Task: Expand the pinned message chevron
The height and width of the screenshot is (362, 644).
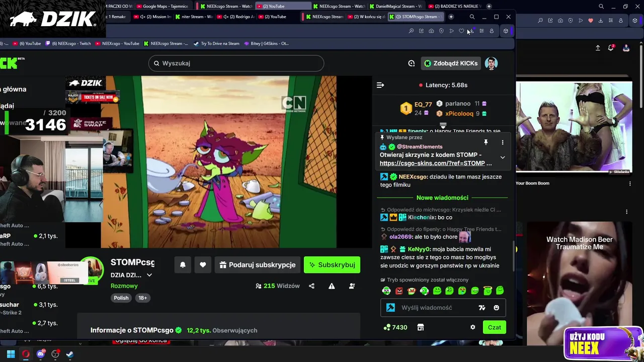Action: pyautogui.click(x=502, y=157)
